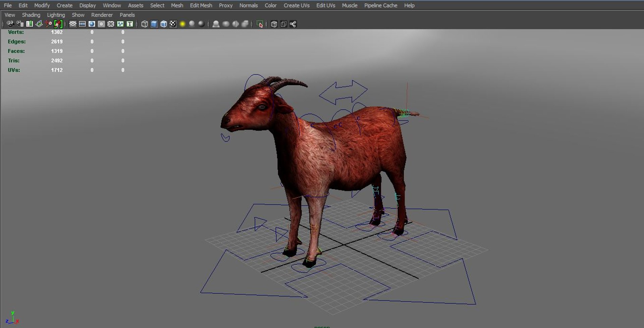The height and width of the screenshot is (328, 644).
Task: Open the Lighting panel menu
Action: point(56,15)
